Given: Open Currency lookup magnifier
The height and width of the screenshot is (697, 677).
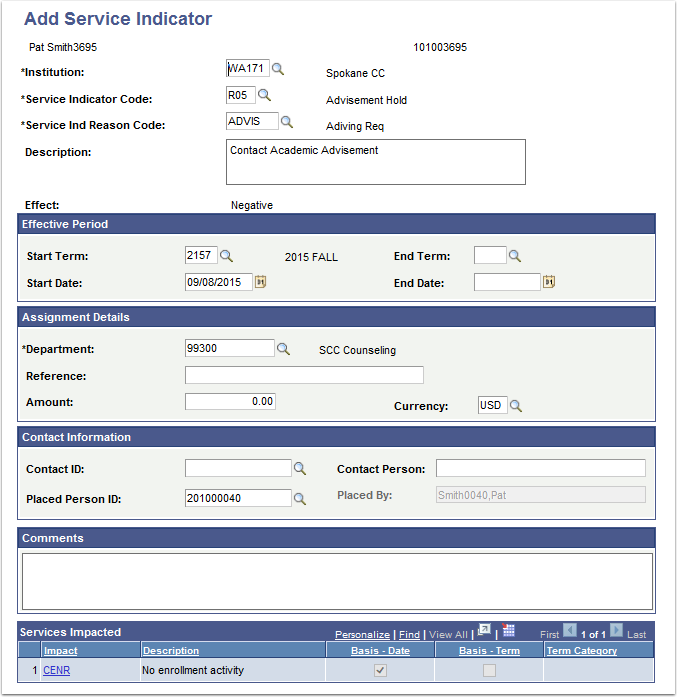Looking at the screenshot, I should 516,406.
